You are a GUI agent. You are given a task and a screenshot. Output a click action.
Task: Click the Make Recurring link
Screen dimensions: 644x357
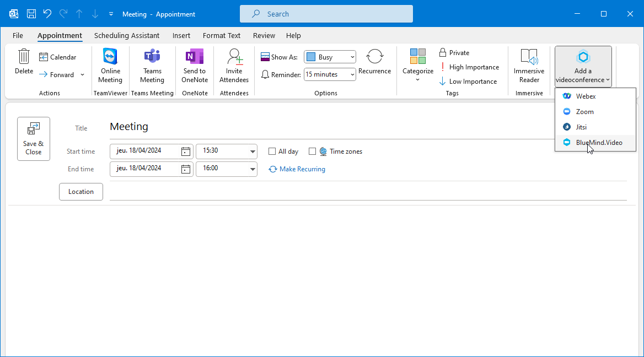pyautogui.click(x=302, y=169)
